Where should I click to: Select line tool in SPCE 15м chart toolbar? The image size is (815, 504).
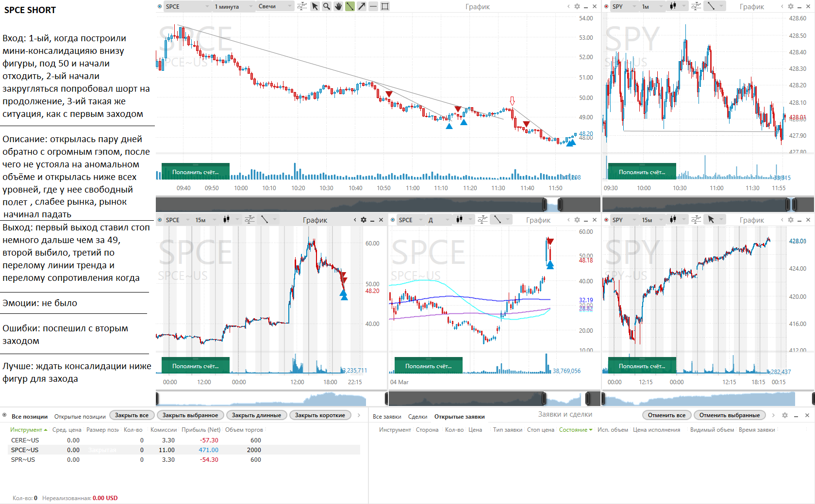[x=265, y=220]
